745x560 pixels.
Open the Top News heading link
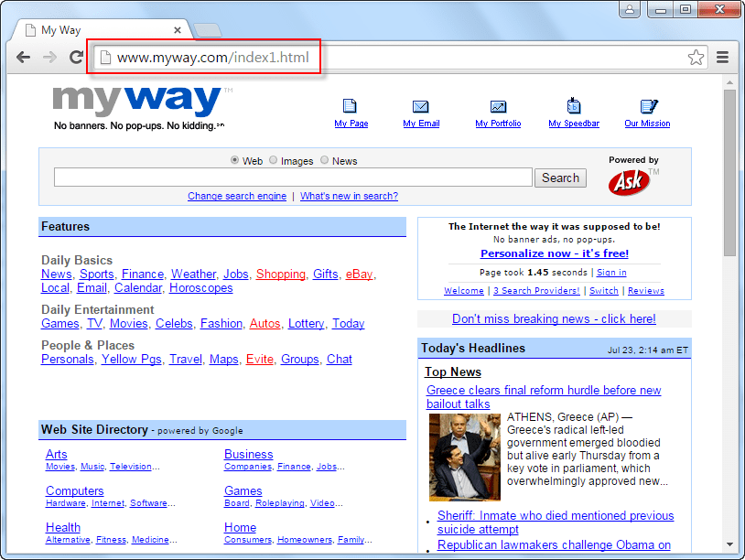(x=453, y=372)
